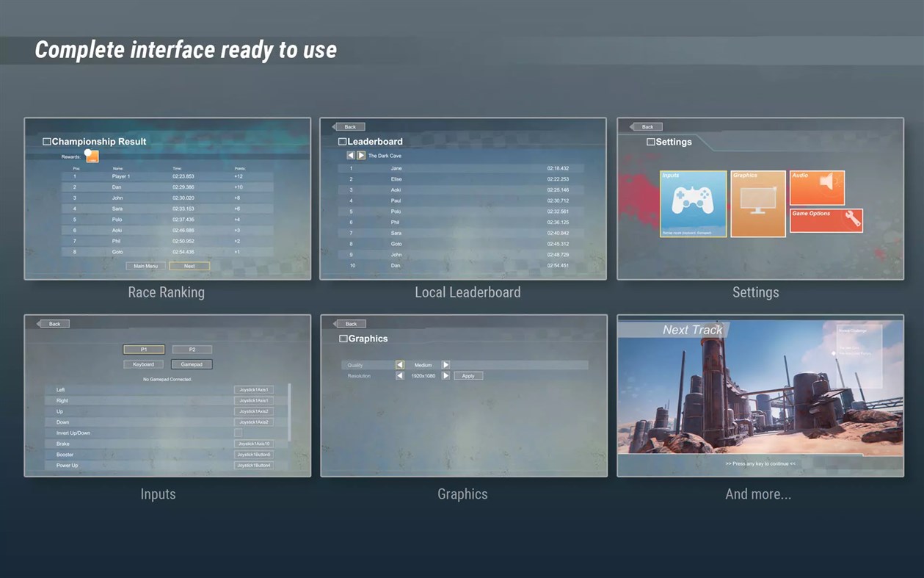Viewport: 924px width, 578px height.
Task: Switch to the P1 player tab
Action: point(144,350)
